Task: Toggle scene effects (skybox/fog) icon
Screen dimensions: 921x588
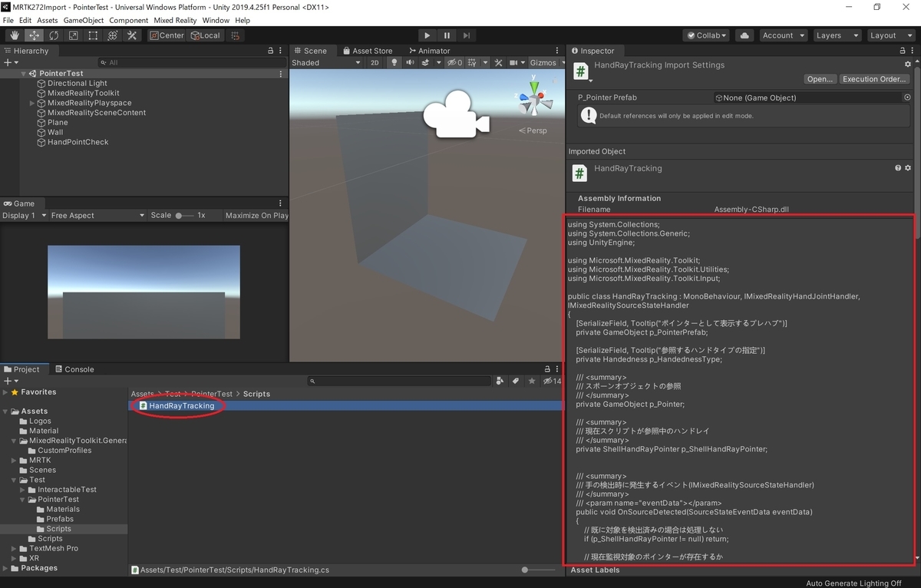Action: [x=427, y=63]
